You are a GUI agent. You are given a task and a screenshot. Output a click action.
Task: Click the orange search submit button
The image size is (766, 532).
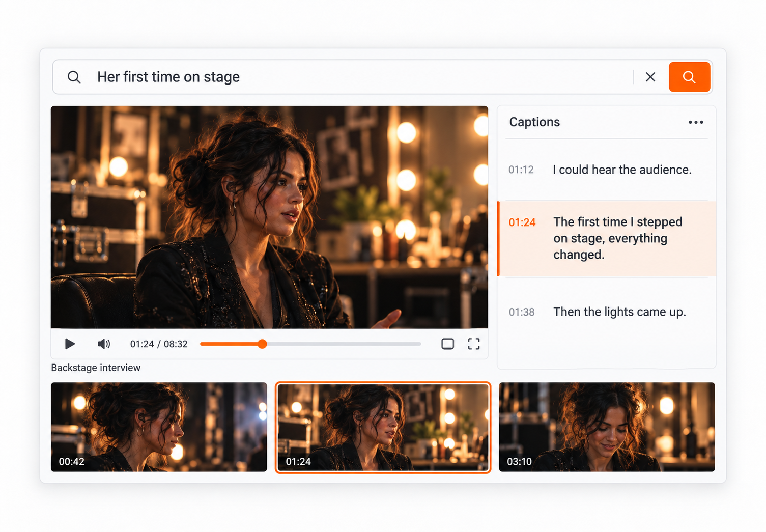[689, 77]
